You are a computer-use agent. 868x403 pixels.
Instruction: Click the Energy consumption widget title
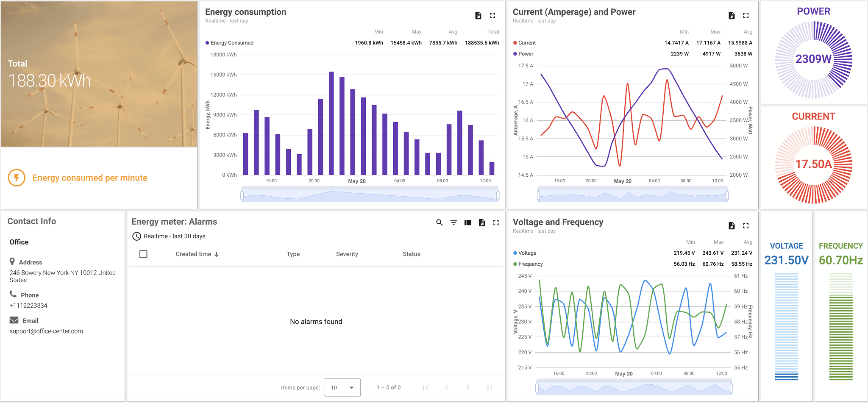point(245,12)
